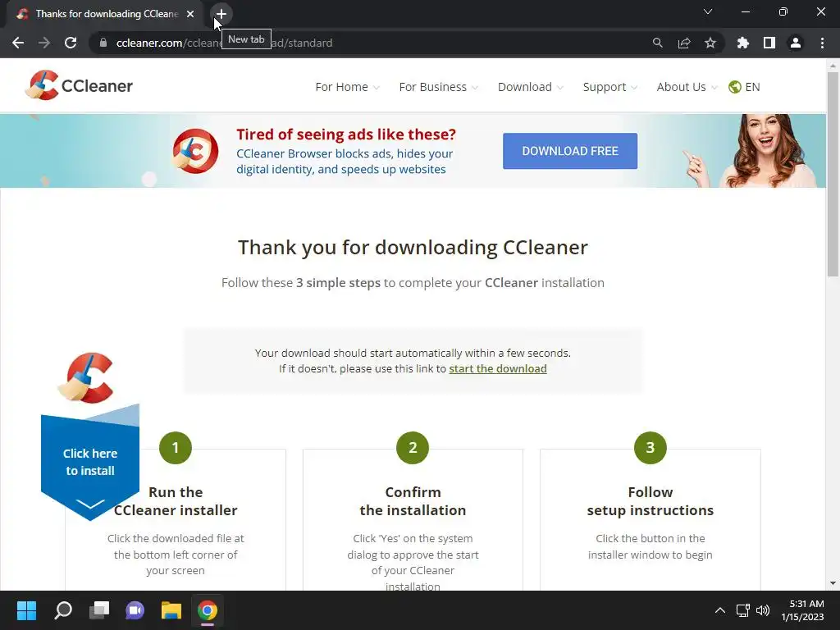Viewport: 840px width, 630px height.
Task: Click the Thank you for downloading CCleaner title
Action: [x=413, y=248]
